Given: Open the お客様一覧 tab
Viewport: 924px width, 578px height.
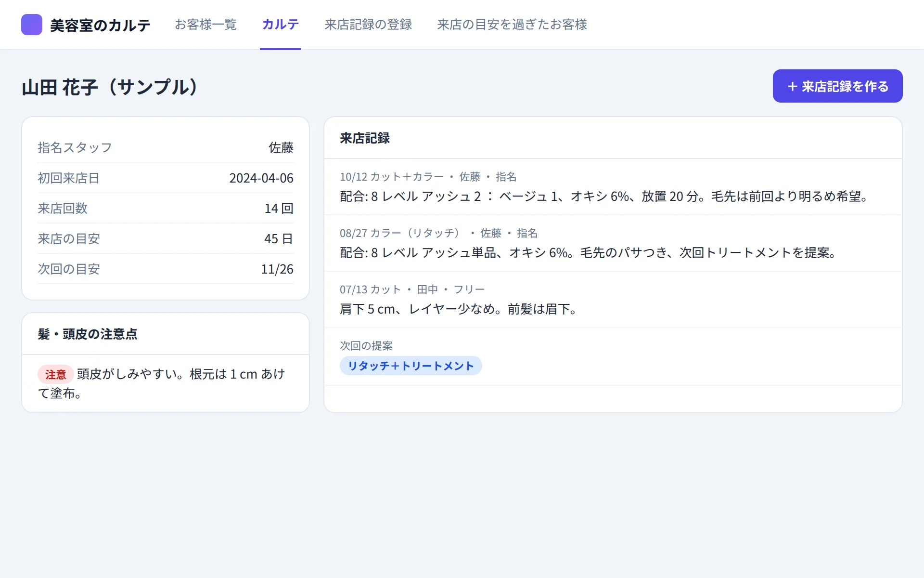Looking at the screenshot, I should (205, 25).
